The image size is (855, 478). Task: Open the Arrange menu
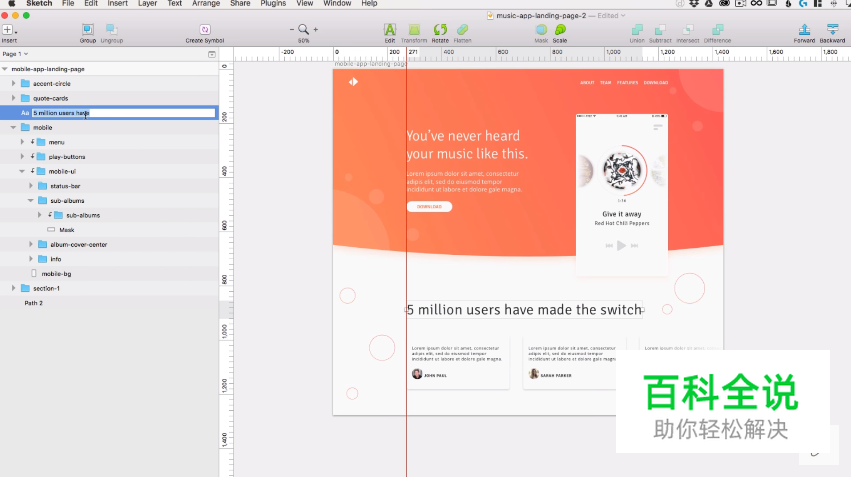coord(206,4)
